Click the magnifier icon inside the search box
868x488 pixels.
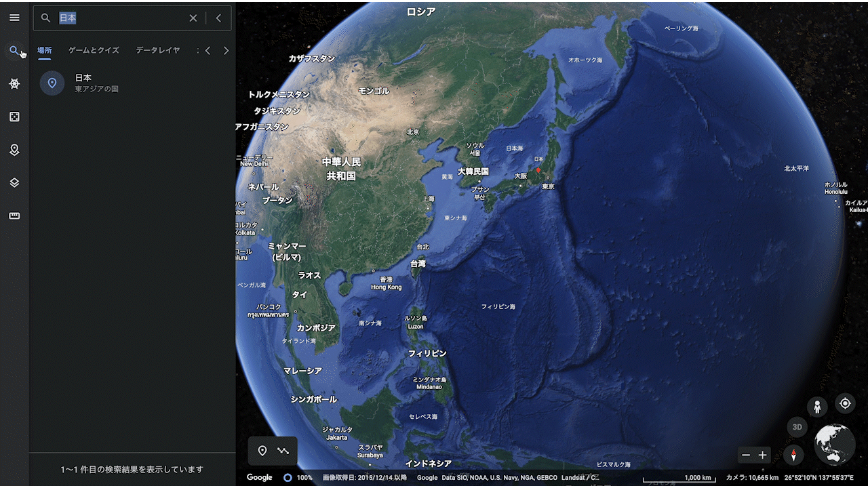point(46,18)
